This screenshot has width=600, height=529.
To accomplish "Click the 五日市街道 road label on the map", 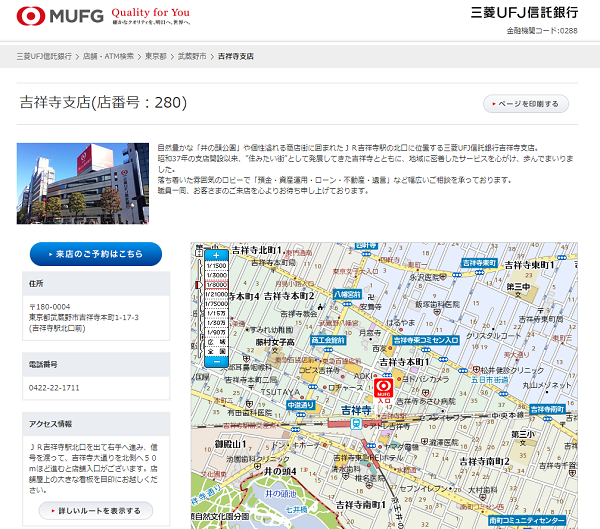I will coord(489,380).
